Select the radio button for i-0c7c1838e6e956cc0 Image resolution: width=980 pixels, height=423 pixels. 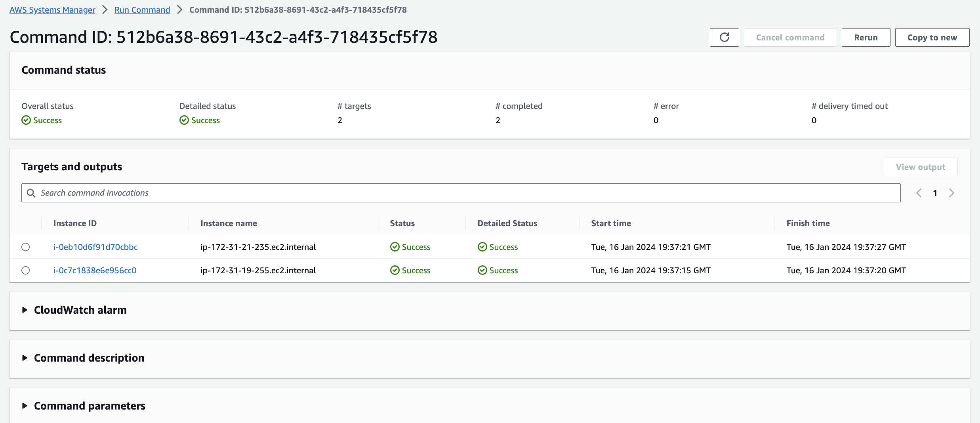click(26, 270)
